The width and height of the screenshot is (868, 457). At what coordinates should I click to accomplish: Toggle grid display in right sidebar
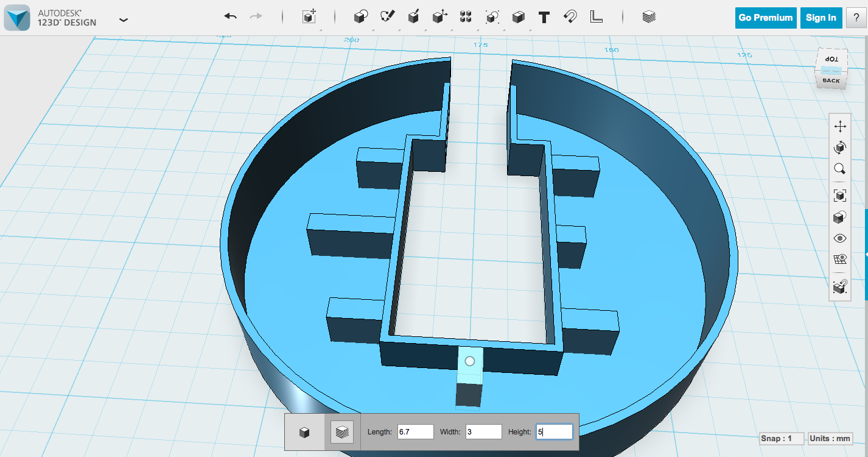(x=840, y=257)
